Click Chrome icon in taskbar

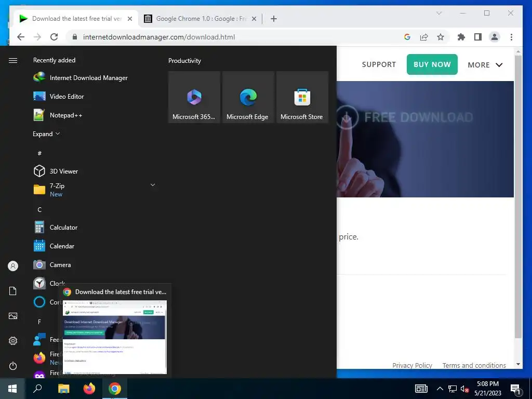tap(115, 389)
